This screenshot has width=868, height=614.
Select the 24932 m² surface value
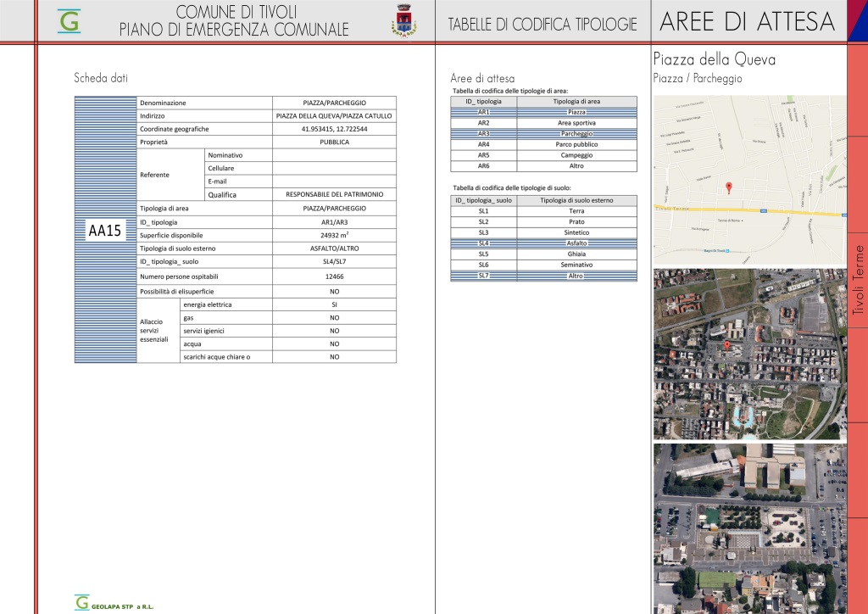point(334,235)
